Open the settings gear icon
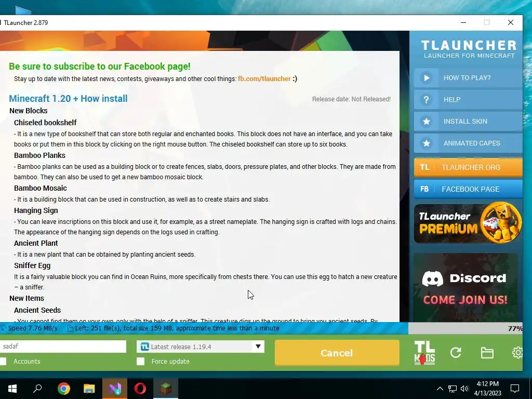 click(517, 353)
